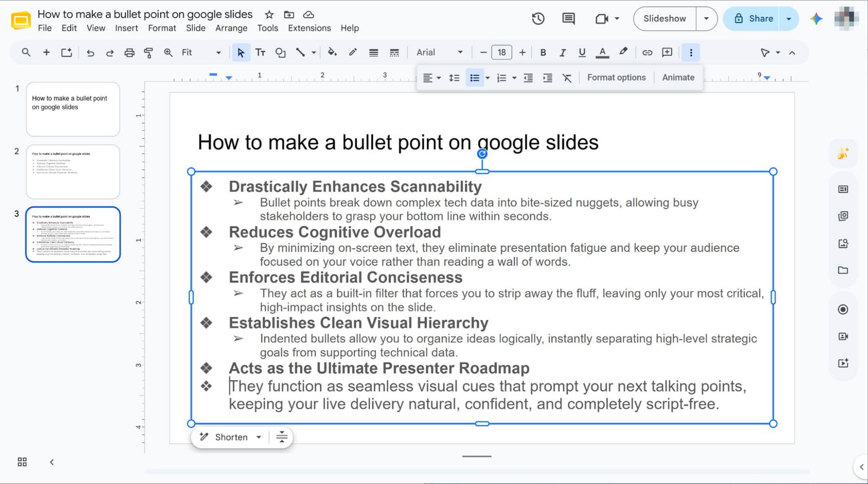Open the Format menu
Image resolution: width=868 pixels, height=484 pixels.
click(162, 28)
